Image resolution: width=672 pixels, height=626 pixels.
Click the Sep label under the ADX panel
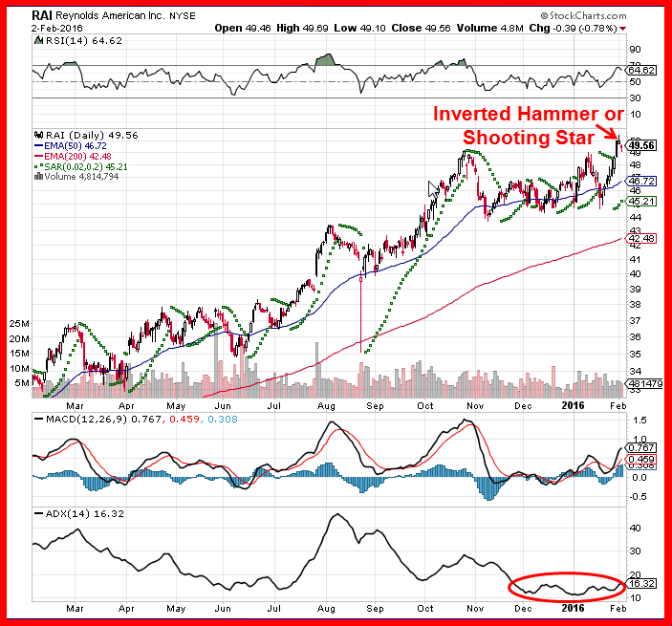tap(375, 609)
